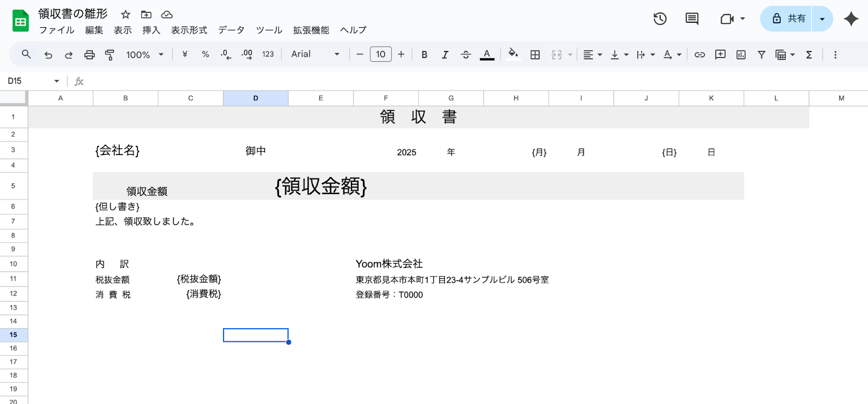Open version history clock icon
This screenshot has height=404, width=868.
(660, 18)
